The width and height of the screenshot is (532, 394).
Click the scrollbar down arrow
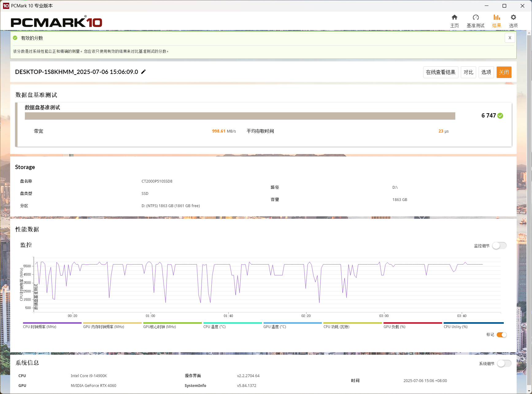[529, 391]
